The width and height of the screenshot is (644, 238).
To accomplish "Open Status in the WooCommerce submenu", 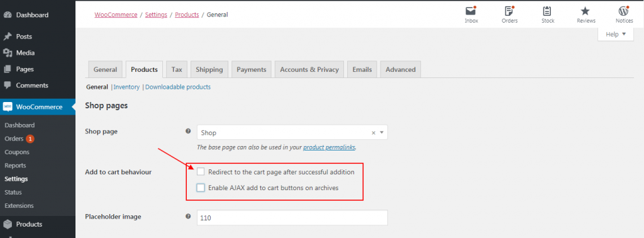I will 13,193.
